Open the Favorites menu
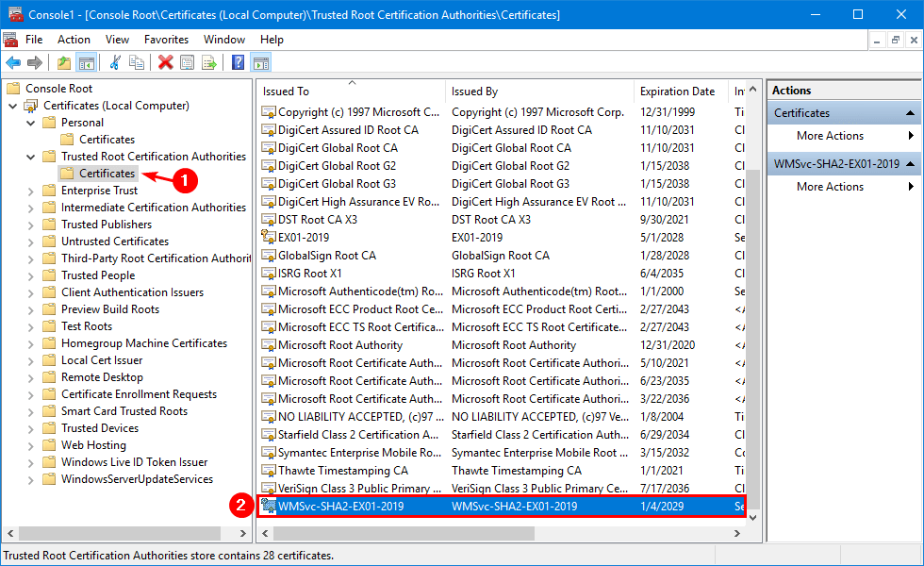The width and height of the screenshot is (924, 566). (x=166, y=40)
